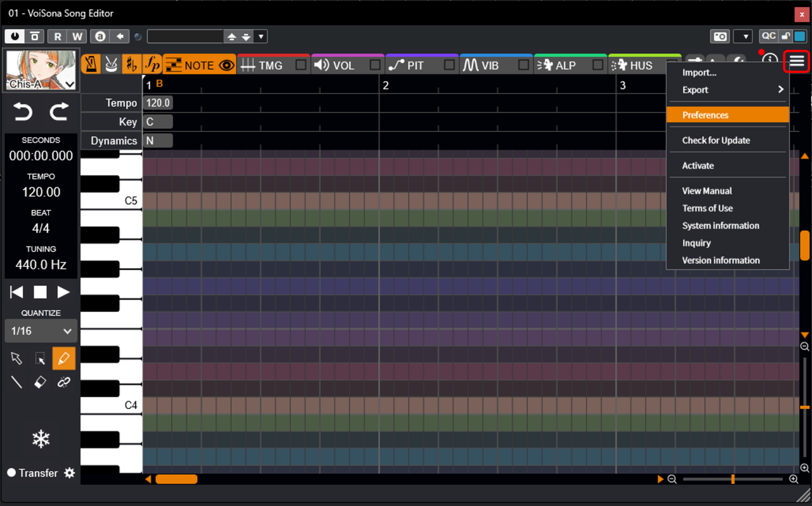Enable the VOL track checkbox
The image size is (812, 506).
[x=375, y=65]
